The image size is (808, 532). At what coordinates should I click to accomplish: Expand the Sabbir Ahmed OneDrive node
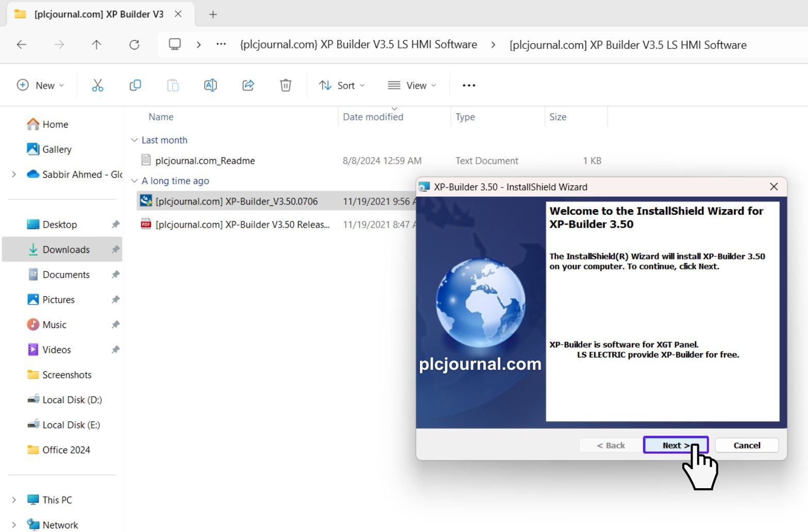[14, 175]
